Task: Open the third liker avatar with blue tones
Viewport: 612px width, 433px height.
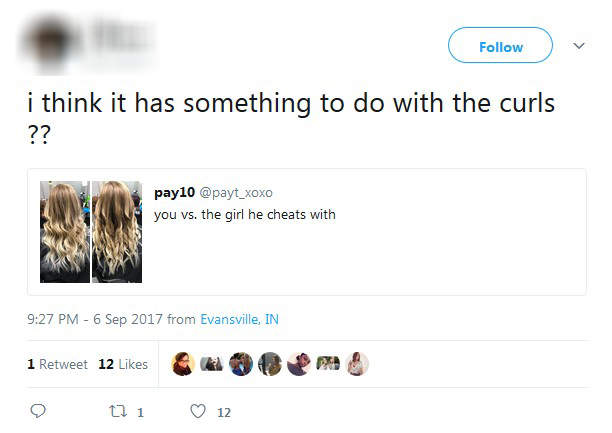Action: 240,364
